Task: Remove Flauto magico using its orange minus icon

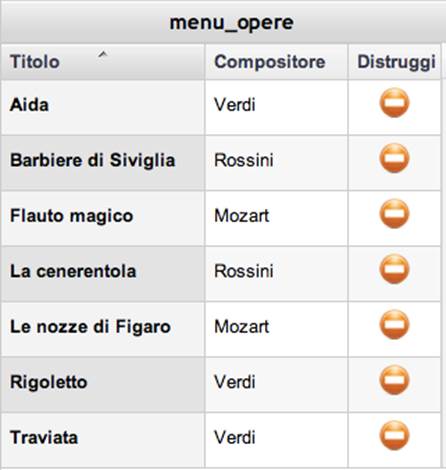Action: point(394,214)
